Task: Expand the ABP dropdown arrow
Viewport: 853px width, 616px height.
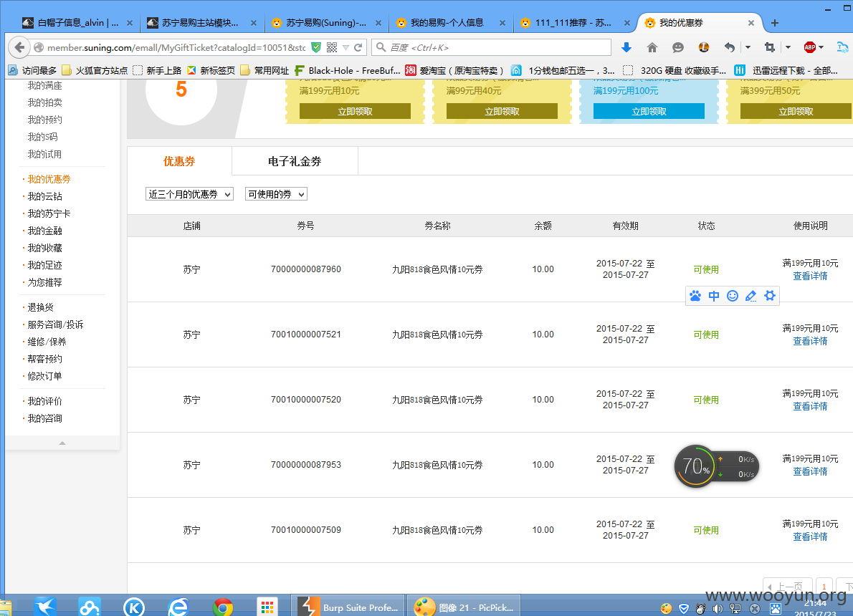Action: pyautogui.click(x=821, y=47)
